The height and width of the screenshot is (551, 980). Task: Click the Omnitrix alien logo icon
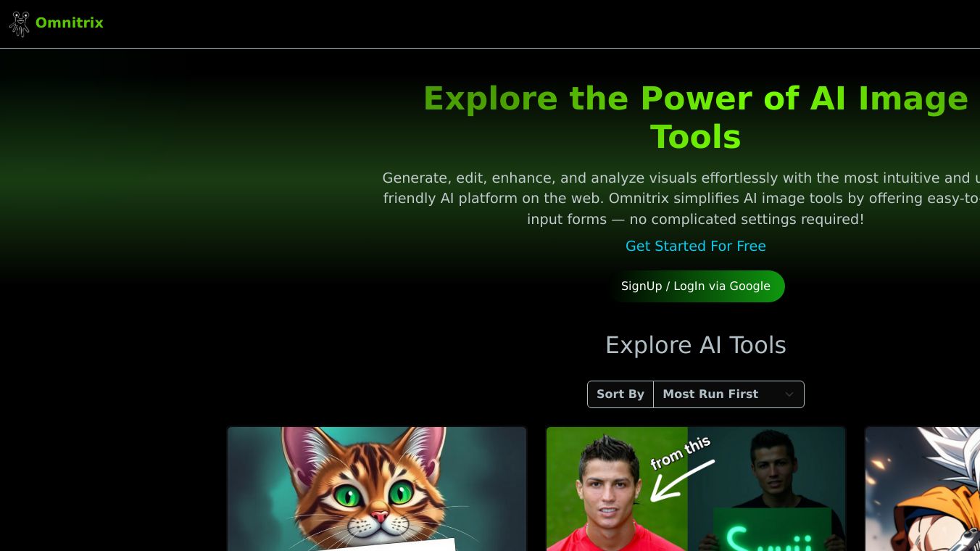tap(20, 23)
